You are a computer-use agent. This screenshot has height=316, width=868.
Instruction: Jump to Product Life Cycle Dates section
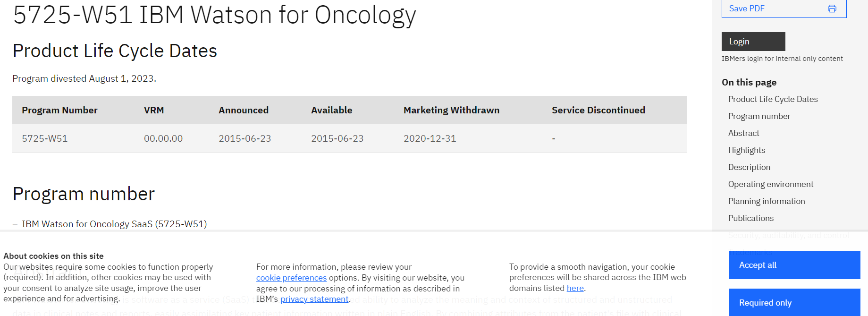[773, 99]
